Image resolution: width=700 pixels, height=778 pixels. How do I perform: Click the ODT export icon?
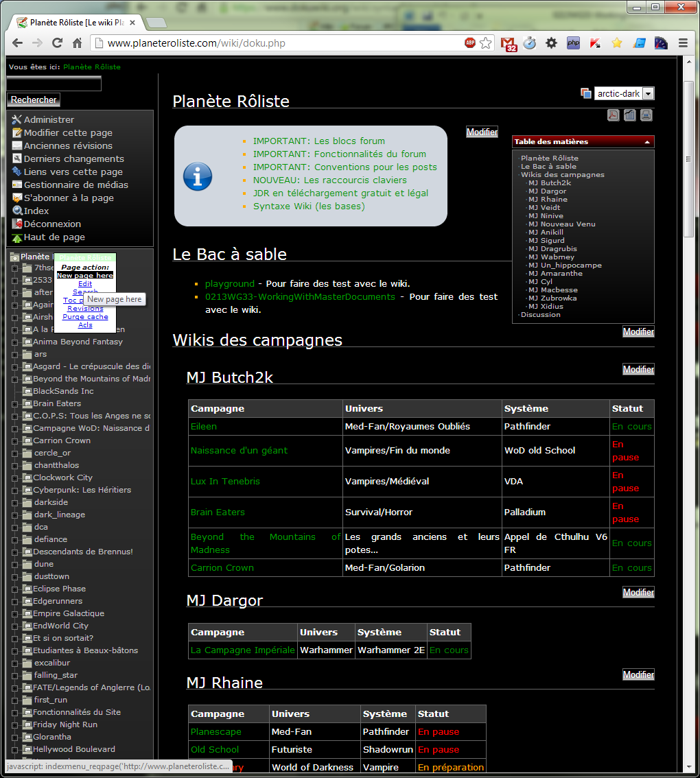[x=629, y=115]
